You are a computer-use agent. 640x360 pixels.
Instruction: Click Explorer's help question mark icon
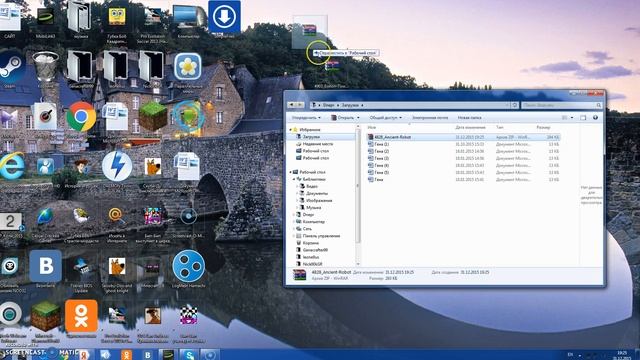pos(596,118)
